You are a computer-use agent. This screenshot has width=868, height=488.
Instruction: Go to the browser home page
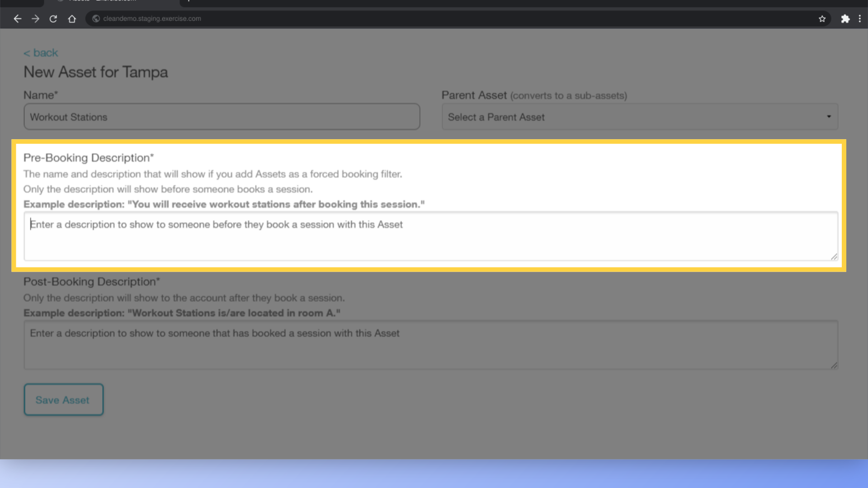tap(72, 19)
